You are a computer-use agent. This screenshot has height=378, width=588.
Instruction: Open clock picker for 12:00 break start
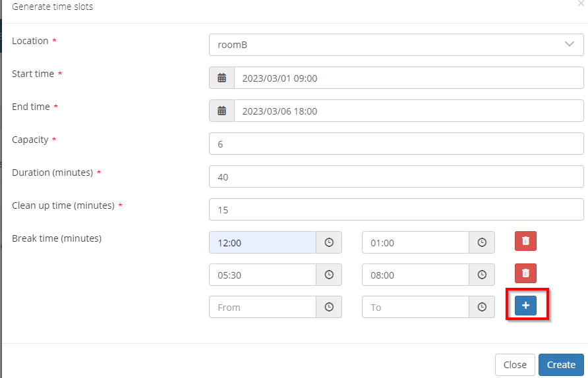pos(329,242)
